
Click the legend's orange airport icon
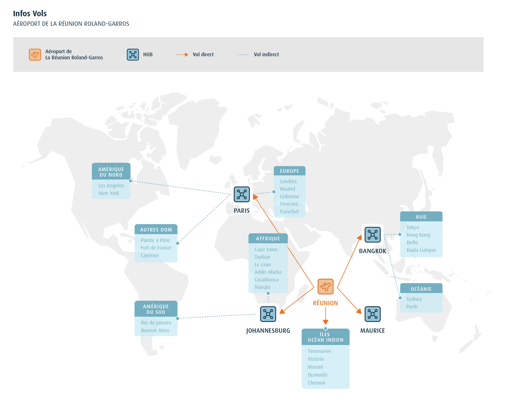click(x=35, y=55)
